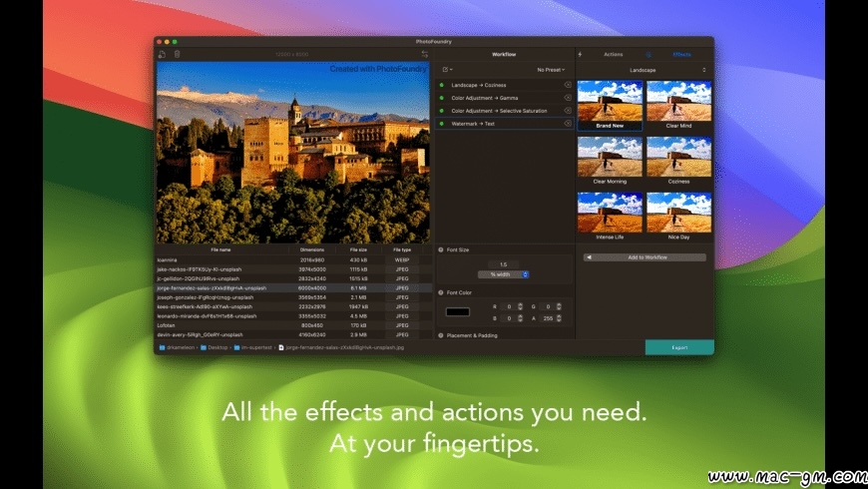
Task: Click the Export button
Action: [679, 347]
